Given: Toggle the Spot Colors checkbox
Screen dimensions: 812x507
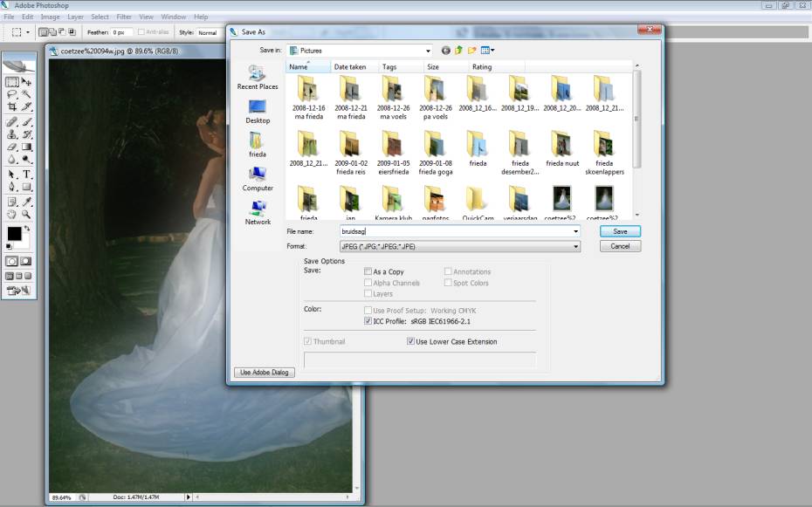Looking at the screenshot, I should click(x=448, y=283).
